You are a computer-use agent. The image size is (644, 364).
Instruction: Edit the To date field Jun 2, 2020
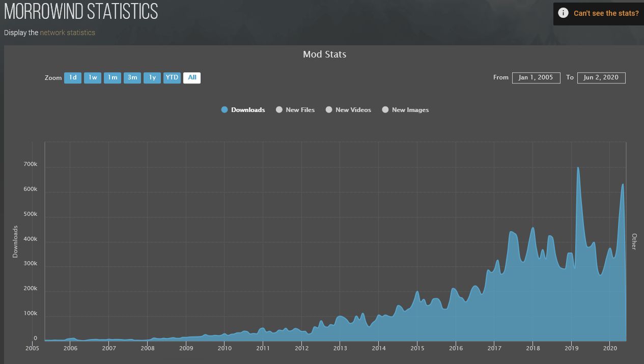click(x=601, y=77)
